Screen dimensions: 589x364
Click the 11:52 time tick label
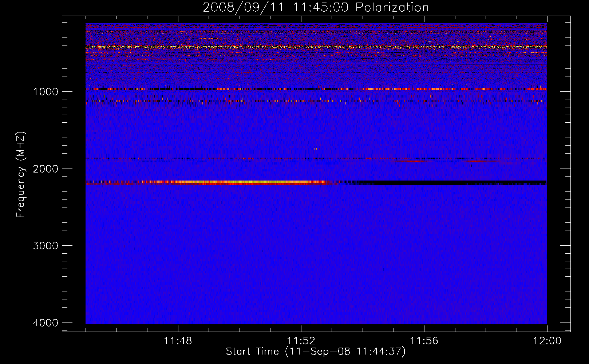301,341
